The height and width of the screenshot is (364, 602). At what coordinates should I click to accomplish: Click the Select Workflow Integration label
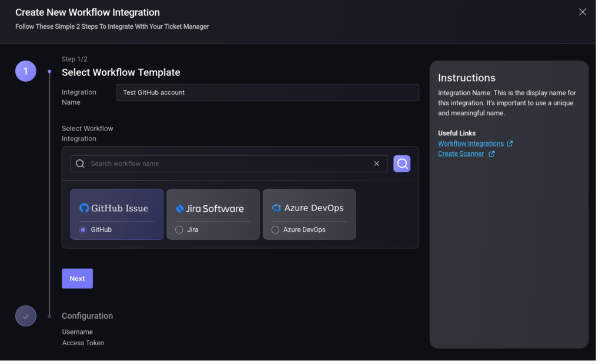[88, 135]
